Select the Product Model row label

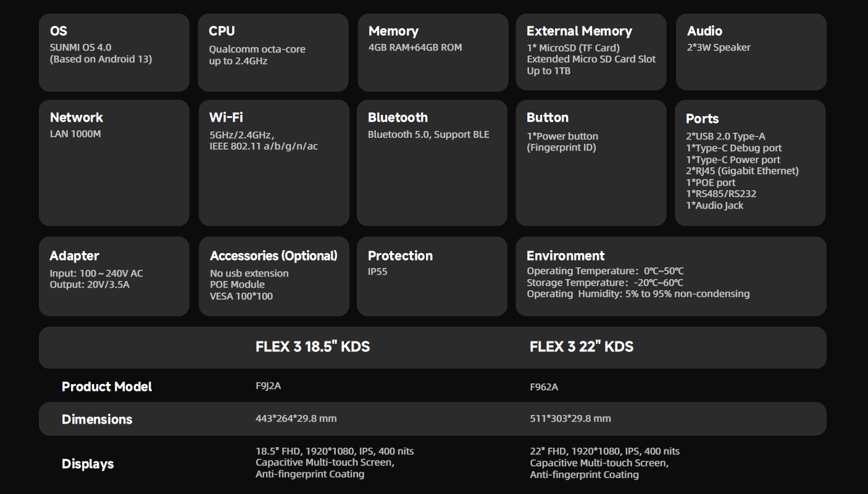(107, 387)
